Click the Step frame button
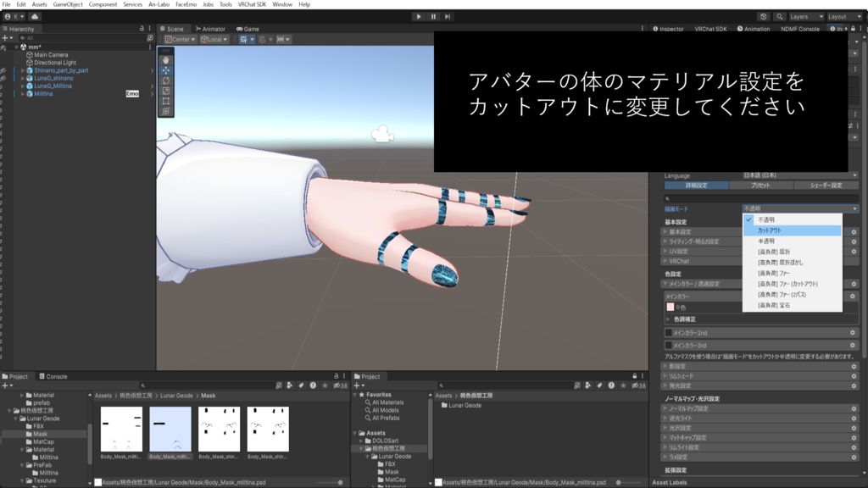Screen dimensions: 868x488 pyautogui.click(x=448, y=17)
